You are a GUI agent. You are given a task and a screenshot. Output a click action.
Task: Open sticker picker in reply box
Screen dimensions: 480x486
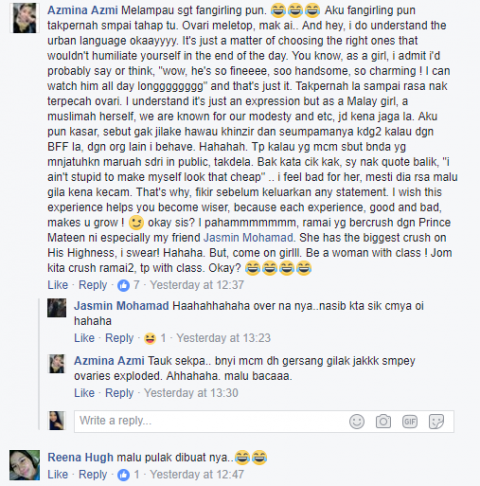click(436, 422)
